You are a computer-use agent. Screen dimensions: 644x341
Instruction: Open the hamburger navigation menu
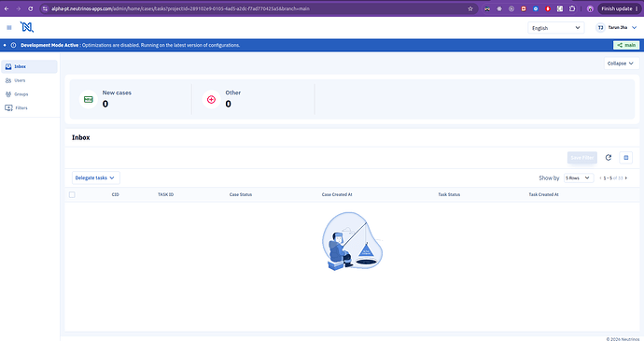point(9,27)
